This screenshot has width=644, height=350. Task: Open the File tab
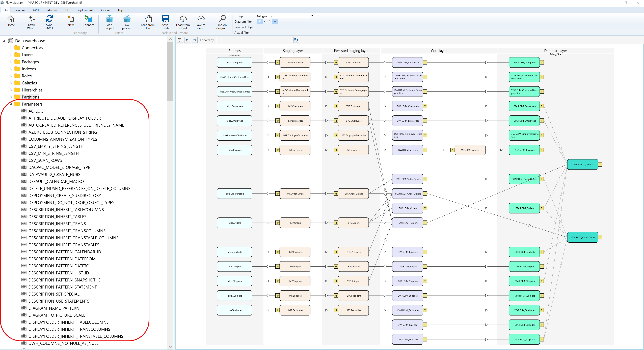[6, 10]
